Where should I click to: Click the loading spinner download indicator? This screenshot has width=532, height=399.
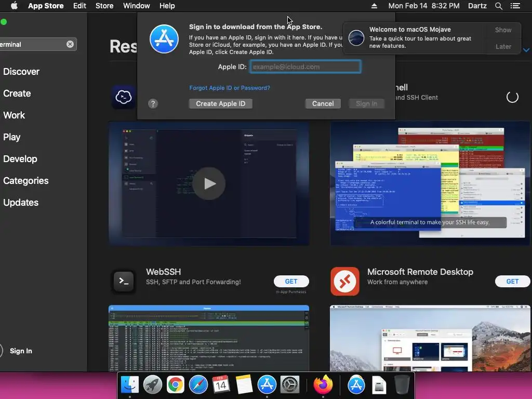click(x=512, y=97)
